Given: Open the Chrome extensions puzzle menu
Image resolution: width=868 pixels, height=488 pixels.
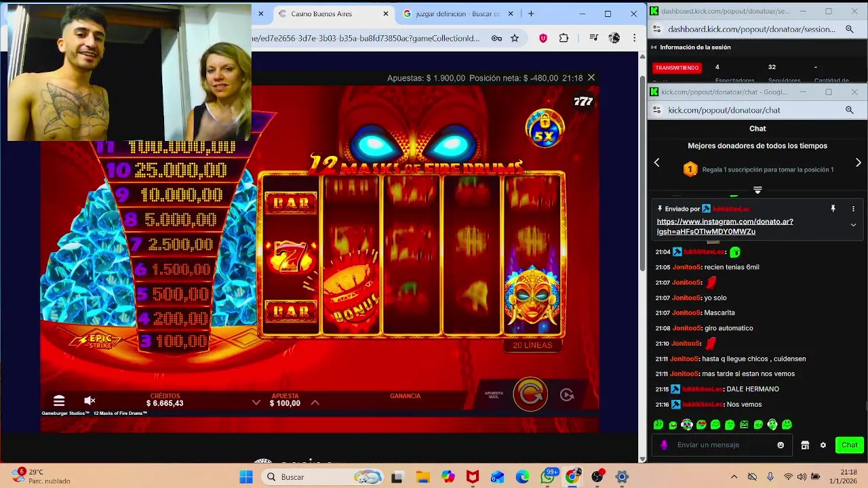Looking at the screenshot, I should [564, 39].
